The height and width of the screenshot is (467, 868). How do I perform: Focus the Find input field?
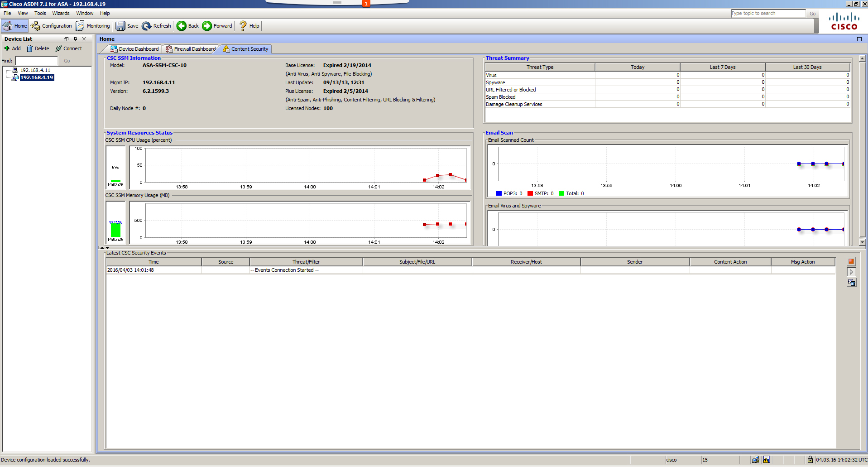click(37, 61)
